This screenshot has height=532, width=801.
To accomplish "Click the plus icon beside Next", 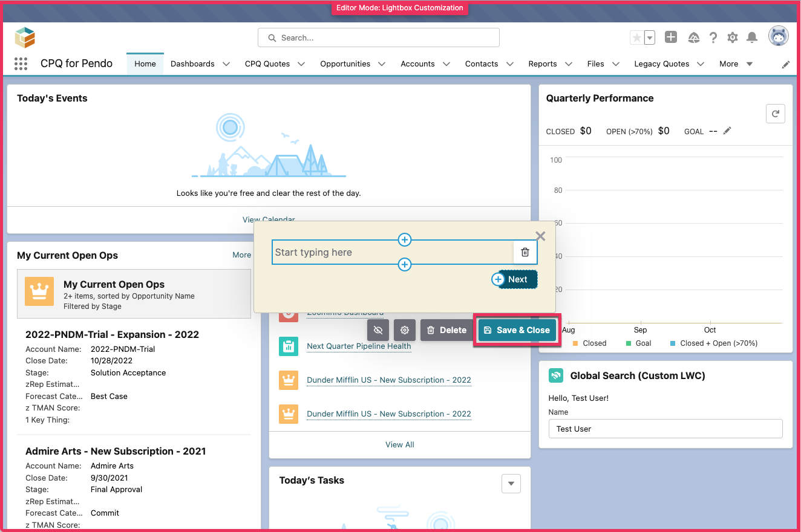I will pos(498,279).
